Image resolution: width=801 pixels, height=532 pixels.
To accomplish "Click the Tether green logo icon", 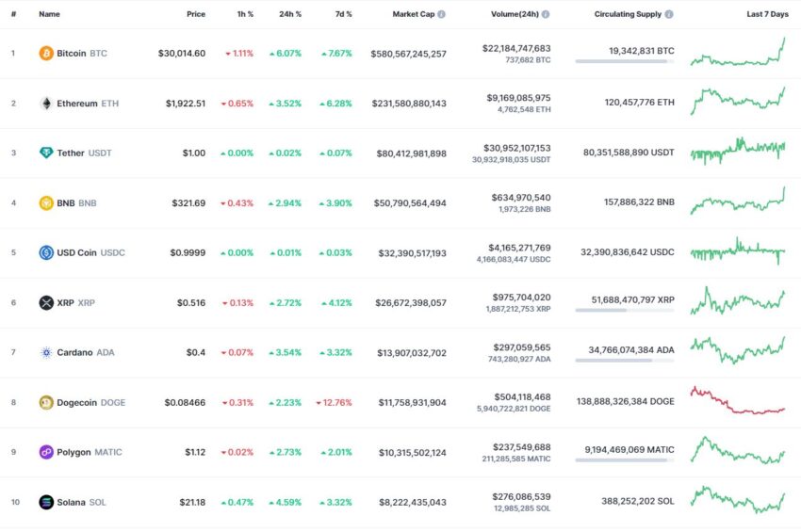I will 46,153.
